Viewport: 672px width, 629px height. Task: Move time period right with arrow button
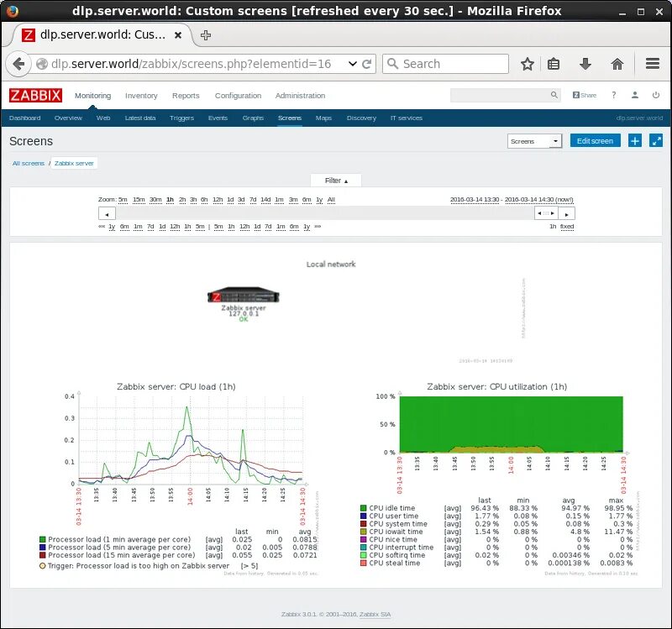coord(566,213)
